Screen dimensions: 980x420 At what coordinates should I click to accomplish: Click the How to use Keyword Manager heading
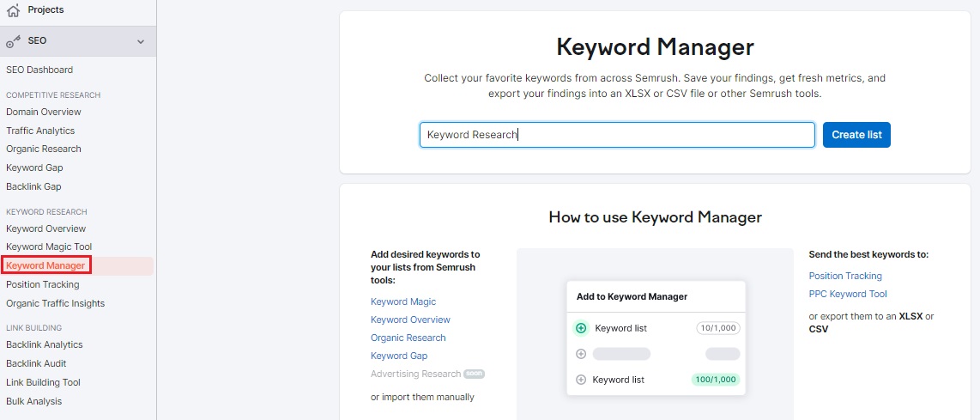pos(655,217)
